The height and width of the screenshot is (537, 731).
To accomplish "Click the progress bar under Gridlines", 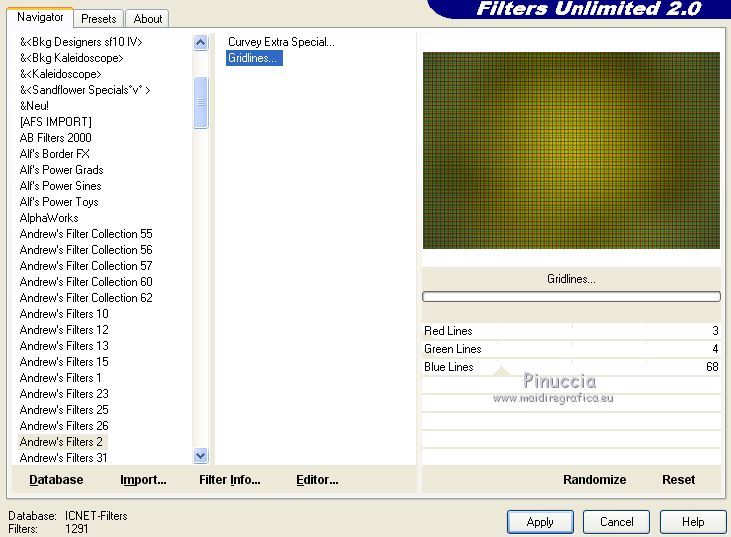I will [x=571, y=296].
